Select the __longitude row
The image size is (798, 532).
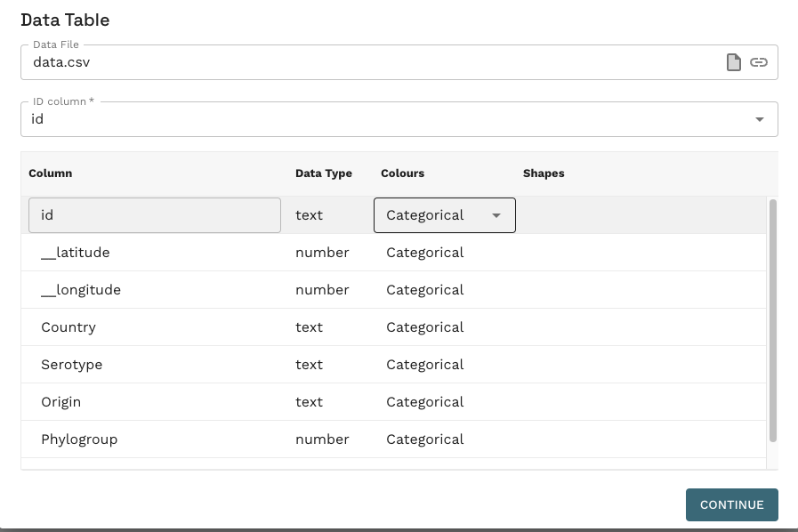[x=393, y=290]
